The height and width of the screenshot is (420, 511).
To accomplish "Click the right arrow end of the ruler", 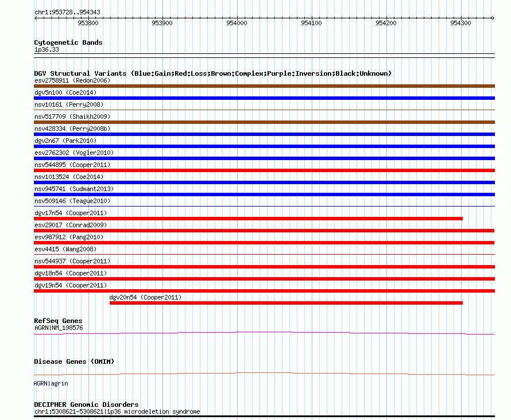I will click(x=493, y=18).
